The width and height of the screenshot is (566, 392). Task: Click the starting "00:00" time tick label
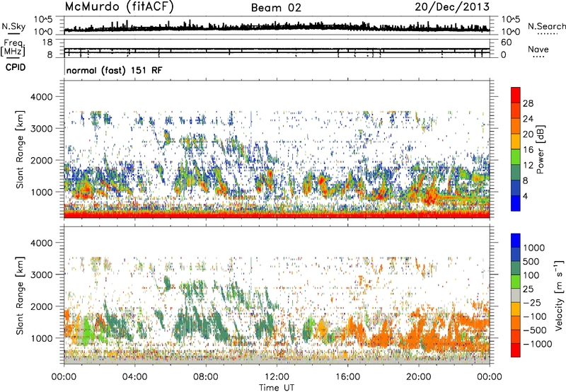click(64, 377)
